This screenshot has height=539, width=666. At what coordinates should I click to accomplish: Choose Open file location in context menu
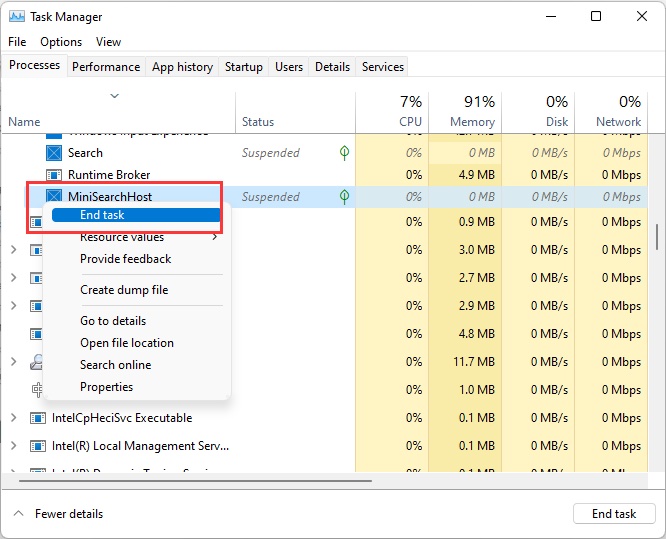coord(127,343)
